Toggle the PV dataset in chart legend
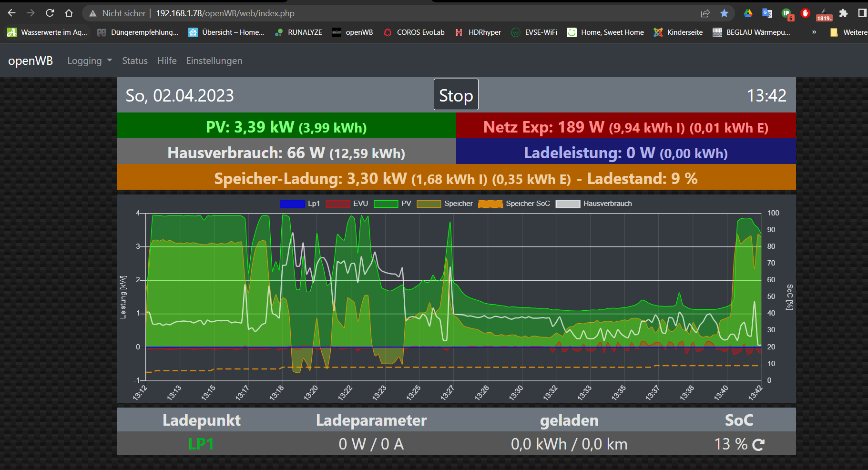The width and height of the screenshot is (868, 470). (x=393, y=204)
